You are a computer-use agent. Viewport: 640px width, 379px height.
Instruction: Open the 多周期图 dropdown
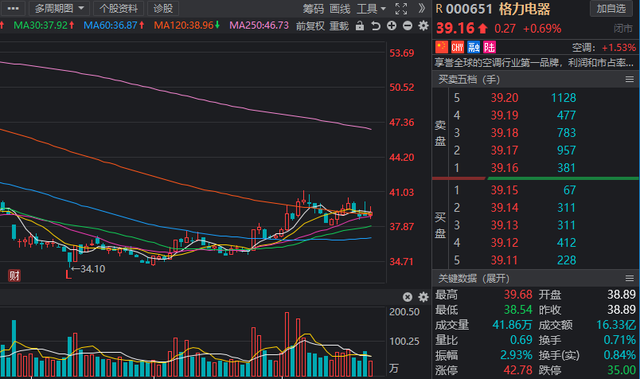click(x=59, y=8)
